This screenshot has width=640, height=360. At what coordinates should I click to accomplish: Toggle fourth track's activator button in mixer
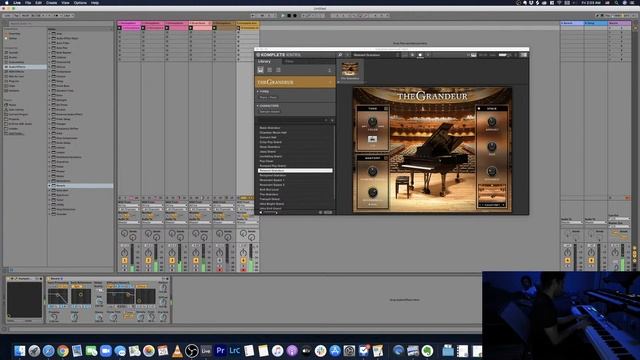click(196, 260)
